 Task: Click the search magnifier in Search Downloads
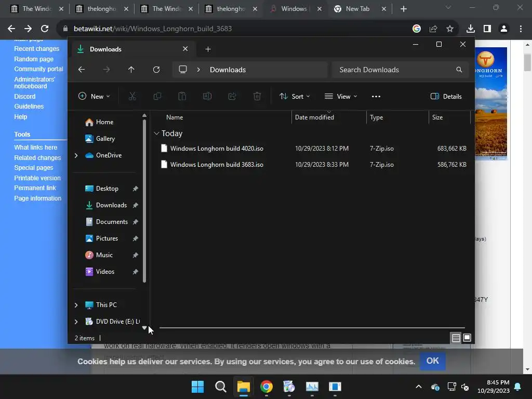(459, 70)
